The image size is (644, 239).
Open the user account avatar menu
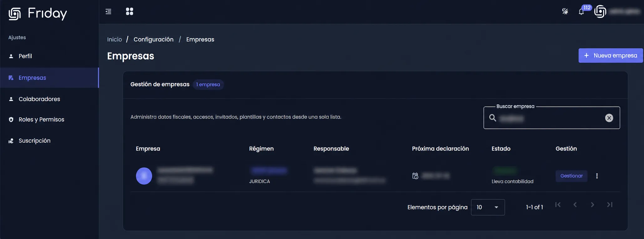click(x=600, y=12)
